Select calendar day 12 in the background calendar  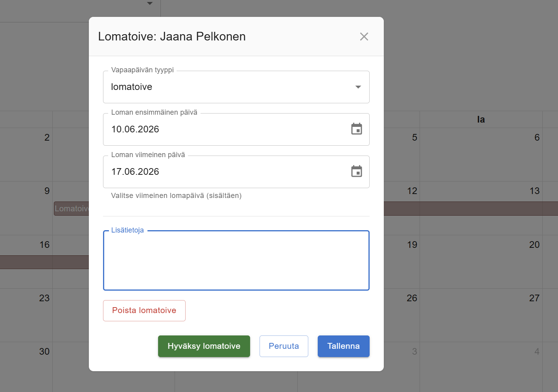(x=412, y=191)
